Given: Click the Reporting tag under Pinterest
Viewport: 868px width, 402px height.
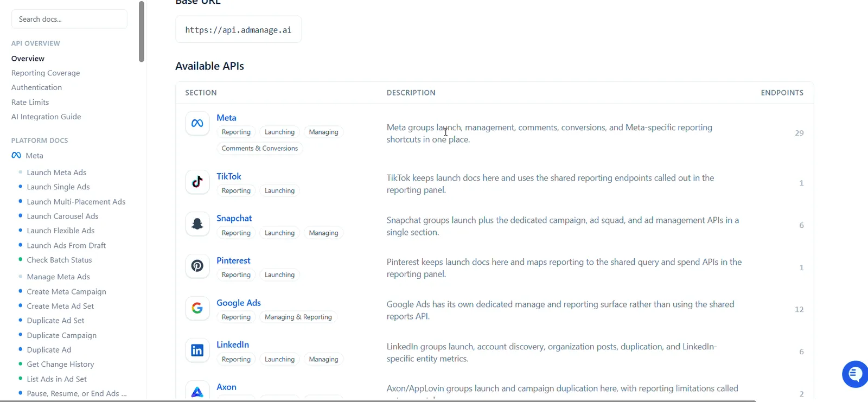Looking at the screenshot, I should click(236, 275).
